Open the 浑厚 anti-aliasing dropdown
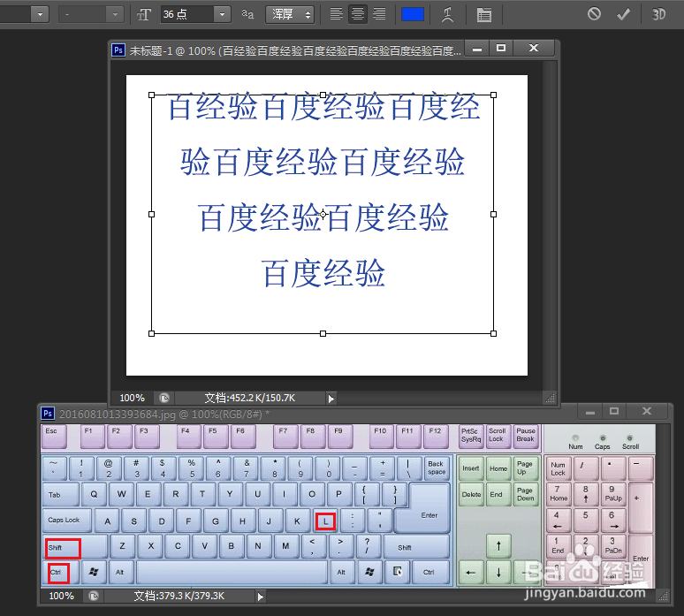The image size is (684, 616). (290, 14)
